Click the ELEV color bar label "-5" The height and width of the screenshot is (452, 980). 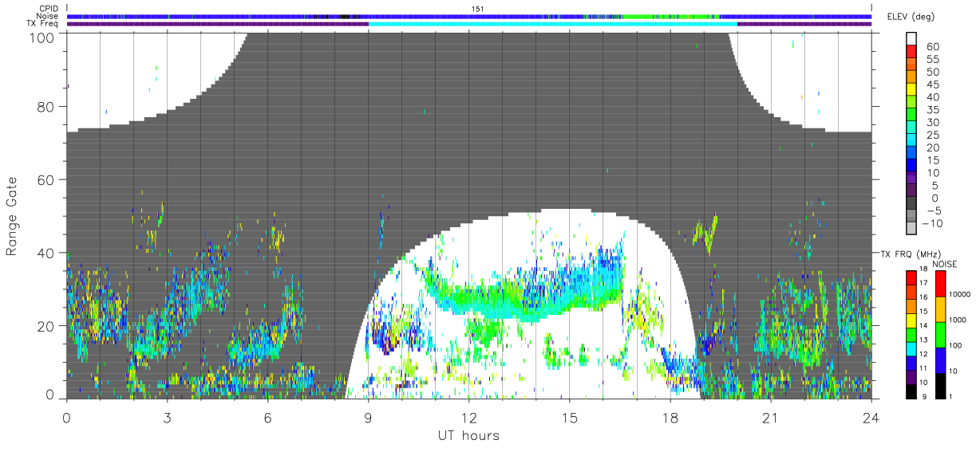pyautogui.click(x=933, y=210)
